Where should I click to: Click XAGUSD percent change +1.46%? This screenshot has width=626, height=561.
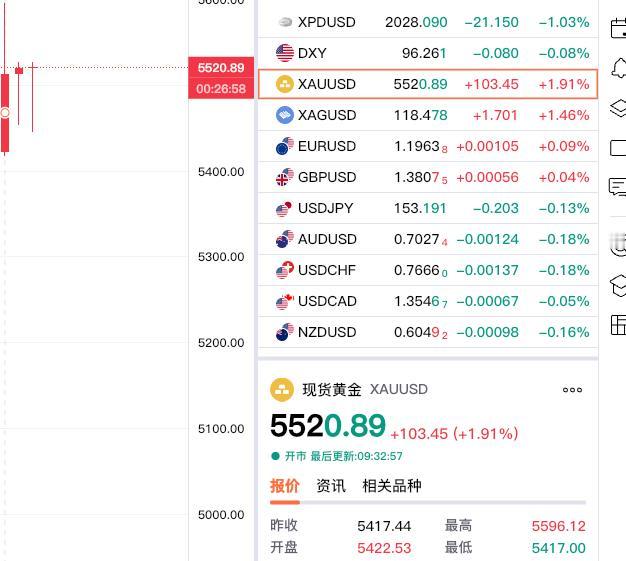click(x=564, y=115)
